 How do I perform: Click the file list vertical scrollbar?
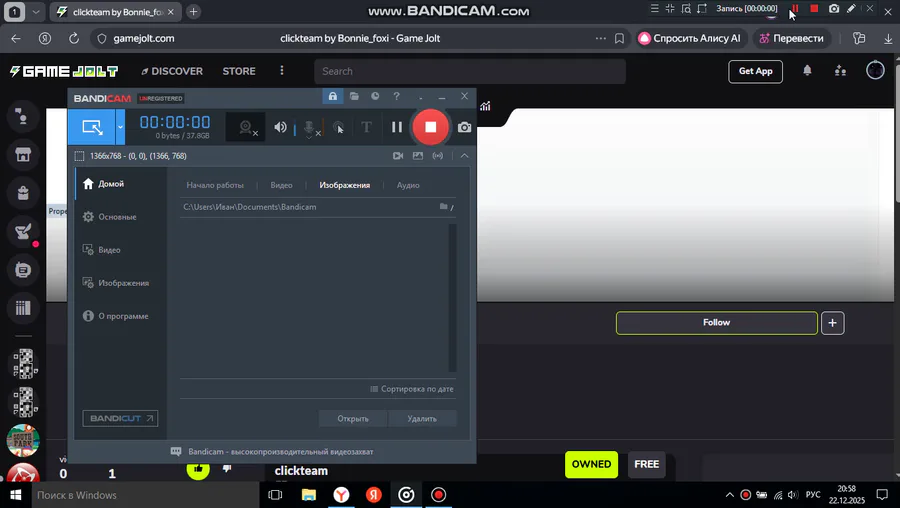[x=452, y=298]
